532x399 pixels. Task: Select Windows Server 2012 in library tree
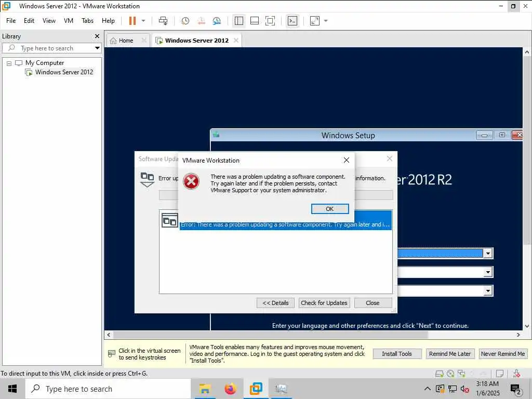[64, 72]
